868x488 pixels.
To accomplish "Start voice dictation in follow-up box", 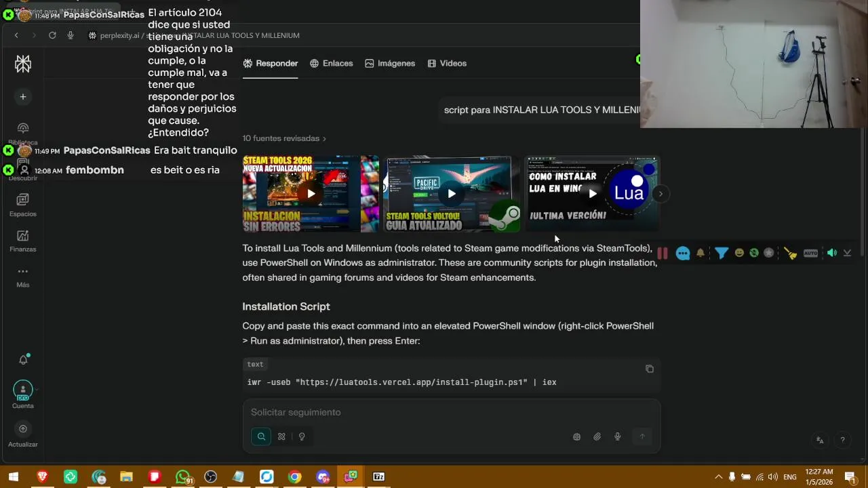I will coord(617,437).
